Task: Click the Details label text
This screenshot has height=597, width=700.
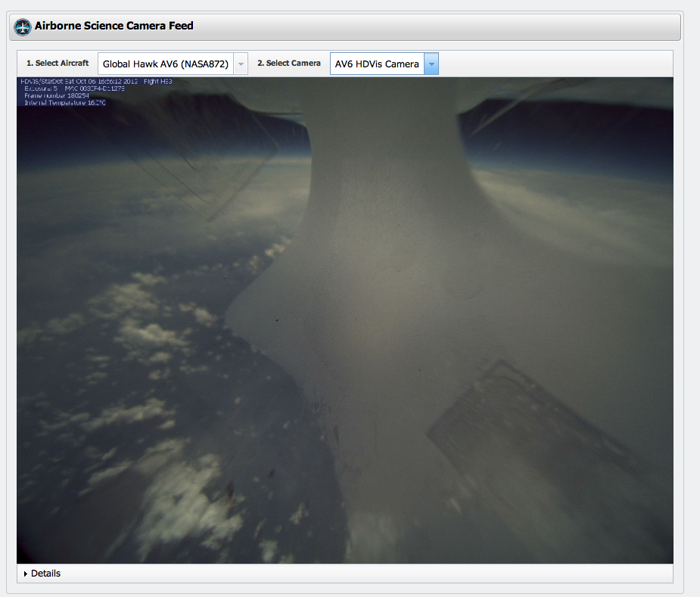Action: (x=45, y=574)
